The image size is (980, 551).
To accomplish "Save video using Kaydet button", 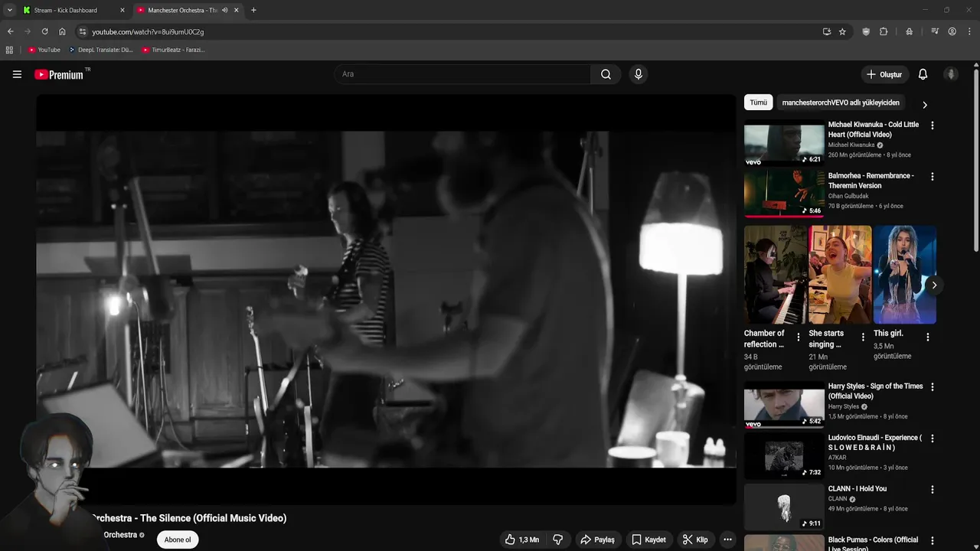I will 648,540.
